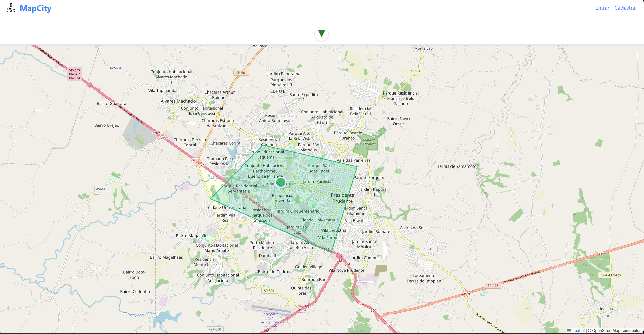644x334 pixels.
Task: Click the MapCity title text
Action: pos(35,8)
